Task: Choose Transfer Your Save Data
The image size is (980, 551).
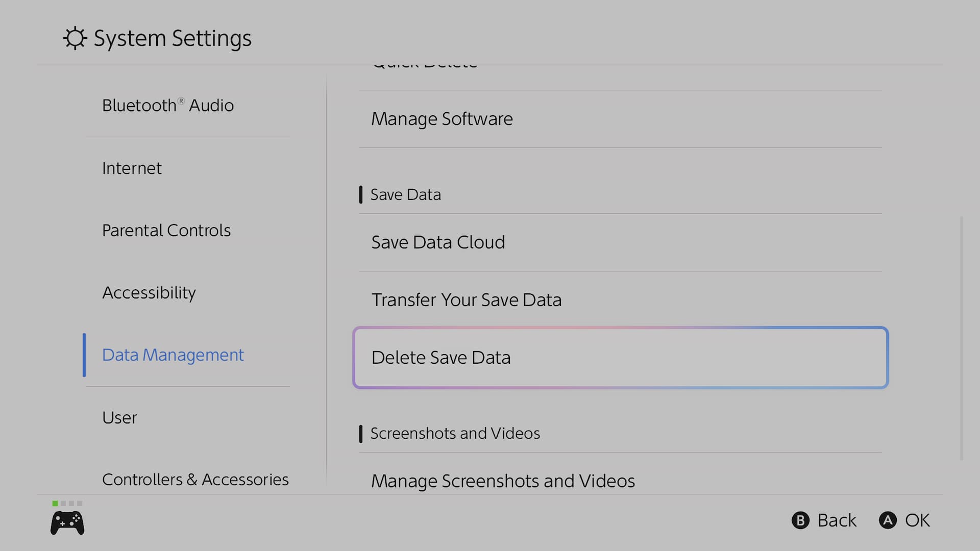Action: coord(467,300)
